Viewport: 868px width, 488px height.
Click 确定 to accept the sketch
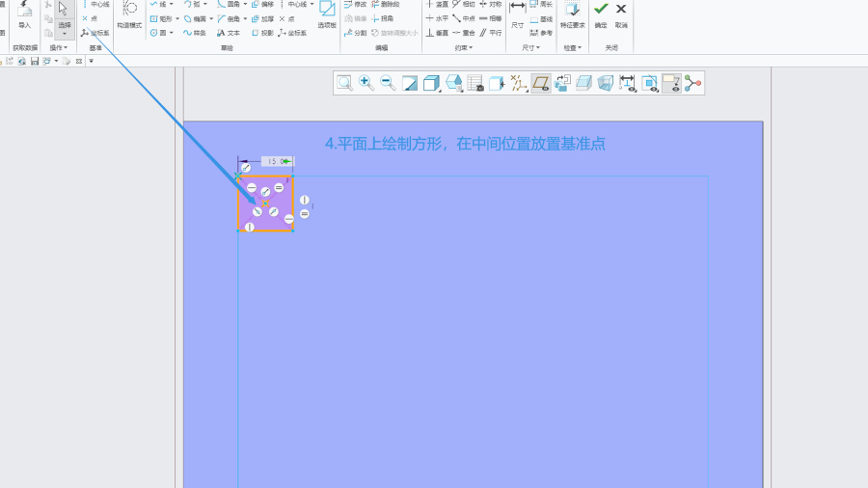pos(601,14)
